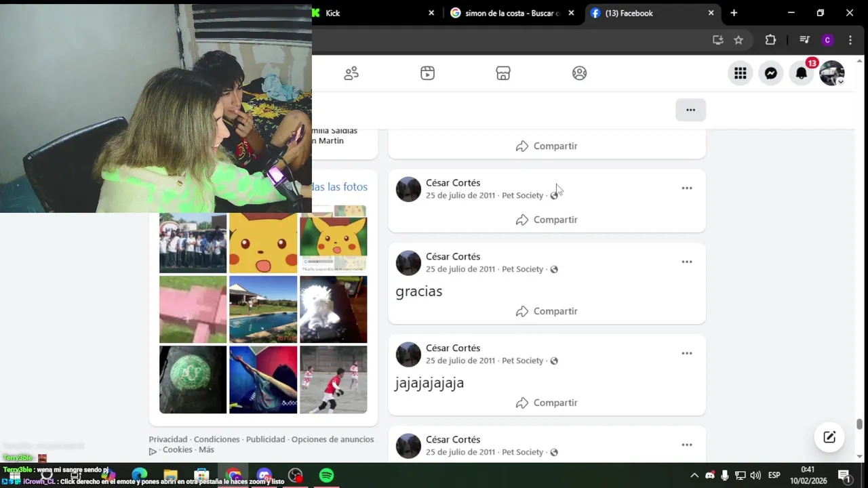868x488 pixels.
Task: Switch to the simon de la costa tab
Action: click(x=513, y=13)
